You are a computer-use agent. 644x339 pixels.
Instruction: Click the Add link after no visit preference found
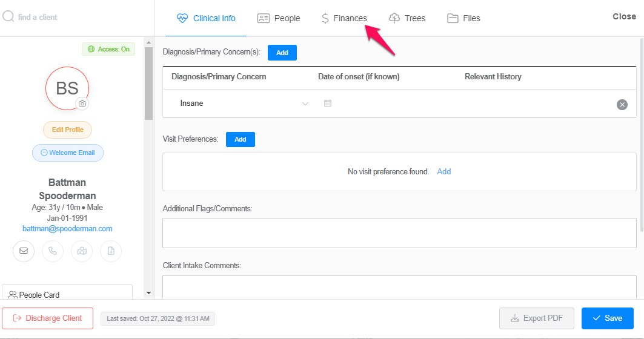pyautogui.click(x=444, y=171)
